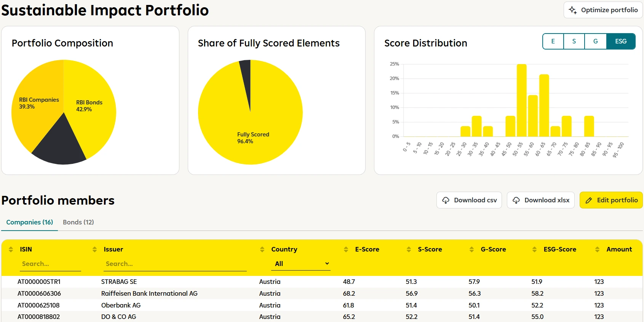Sort by Amount using sort arrows
Viewport: 644px width, 322px height.
(x=597, y=249)
